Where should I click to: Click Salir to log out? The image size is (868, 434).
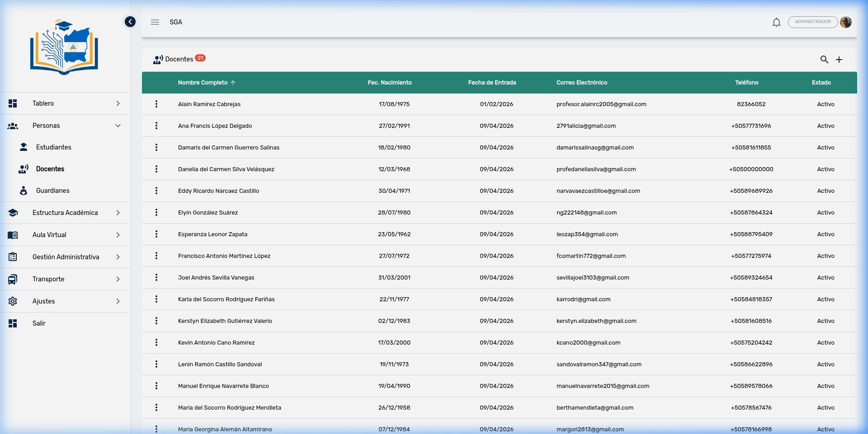(x=39, y=323)
